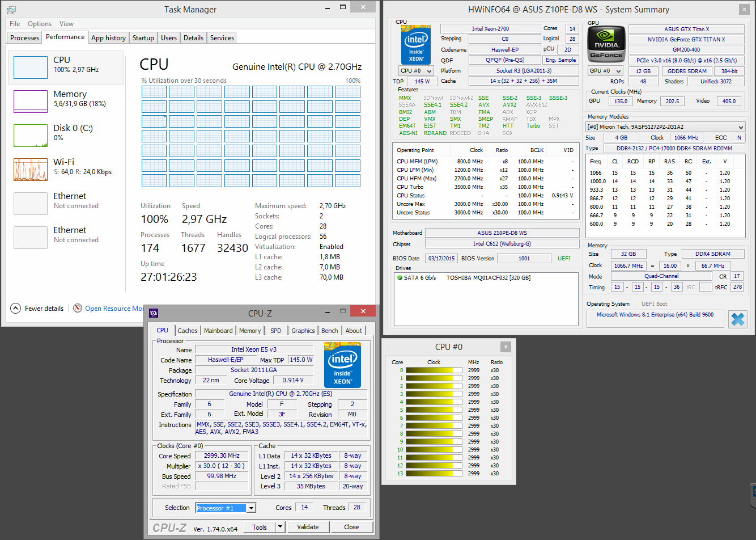
Task: Click the NVIDIA GeForce GTX TITAN X field
Action: pos(686,40)
